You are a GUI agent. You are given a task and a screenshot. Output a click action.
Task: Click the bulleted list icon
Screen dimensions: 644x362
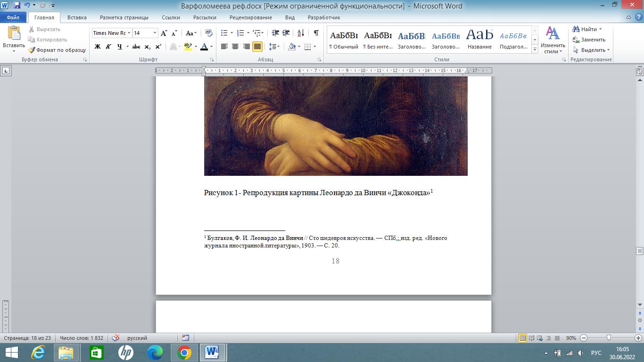click(224, 33)
